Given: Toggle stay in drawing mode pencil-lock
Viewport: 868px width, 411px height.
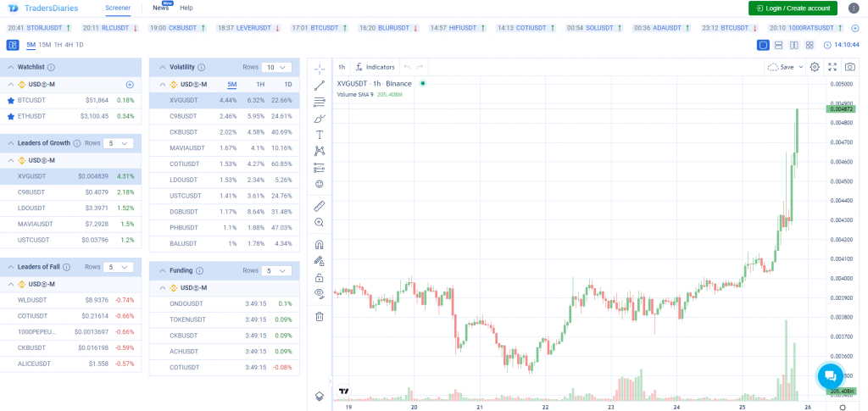Looking at the screenshot, I should (320, 260).
